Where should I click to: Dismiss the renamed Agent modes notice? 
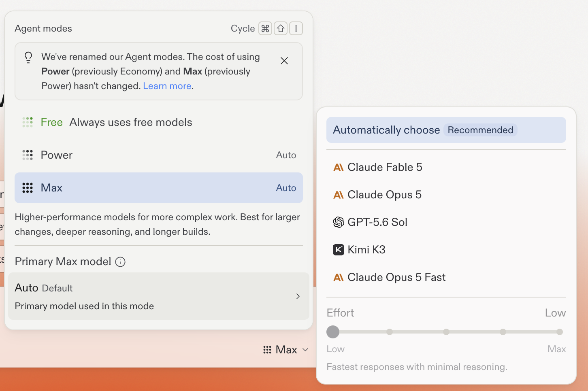(x=284, y=61)
